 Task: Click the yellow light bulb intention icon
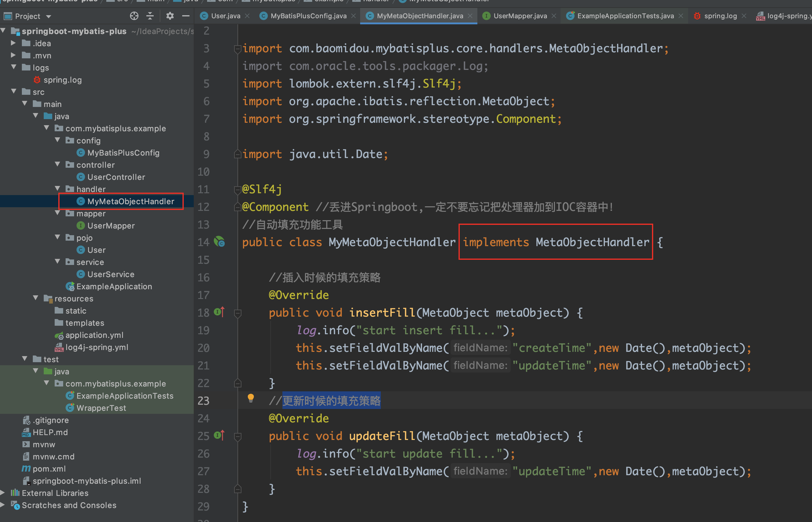[x=251, y=398]
